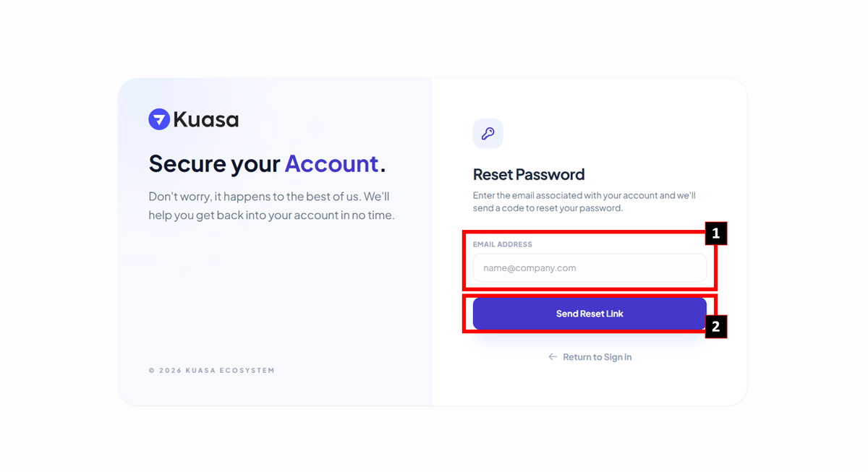Image resolution: width=868 pixels, height=472 pixels.
Task: Click the EMAIL ADDRESS field label
Action: coord(503,245)
